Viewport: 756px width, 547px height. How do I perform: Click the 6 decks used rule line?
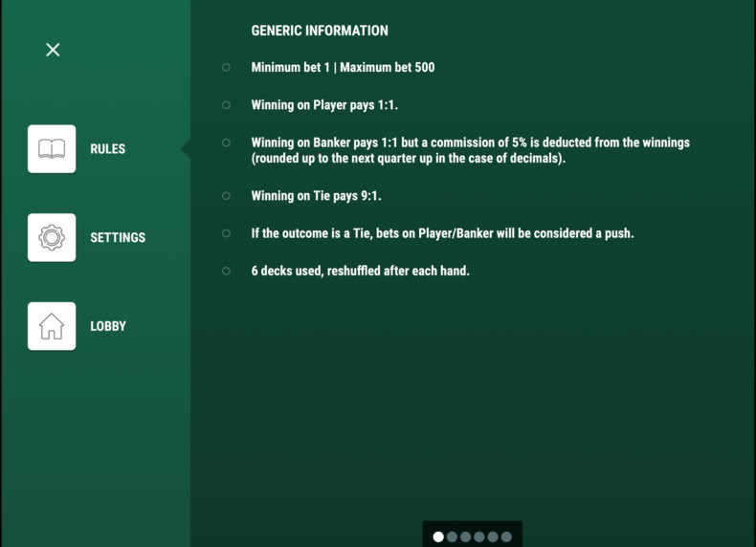(360, 271)
